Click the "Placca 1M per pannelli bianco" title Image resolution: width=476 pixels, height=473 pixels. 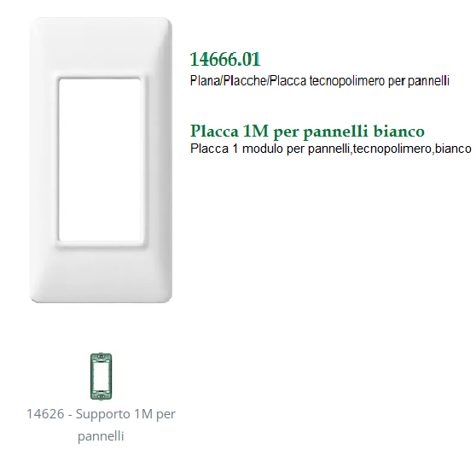pyautogui.click(x=307, y=131)
